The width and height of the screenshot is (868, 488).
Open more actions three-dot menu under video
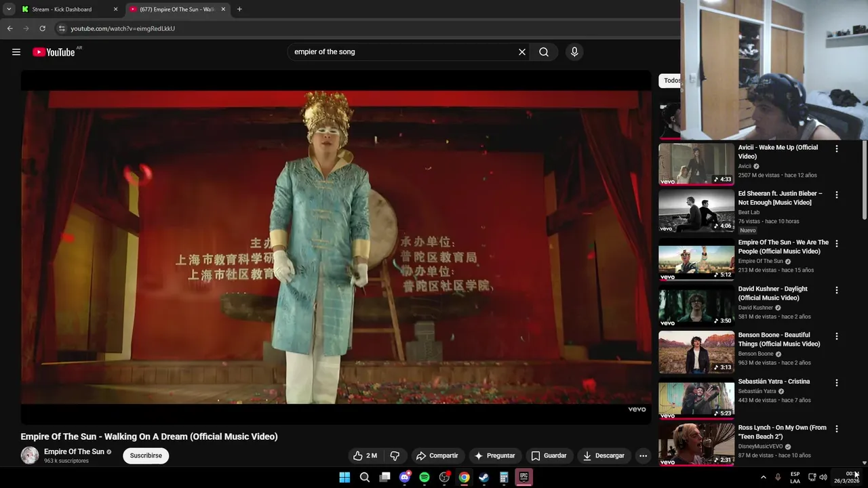[x=643, y=455]
